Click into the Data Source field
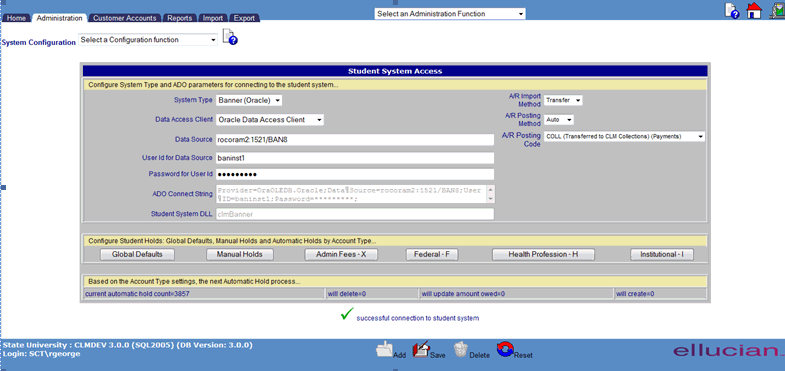 click(x=355, y=140)
